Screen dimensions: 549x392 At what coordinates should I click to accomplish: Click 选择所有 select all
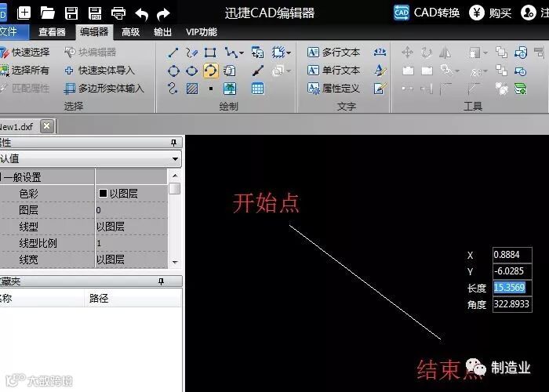point(24,71)
